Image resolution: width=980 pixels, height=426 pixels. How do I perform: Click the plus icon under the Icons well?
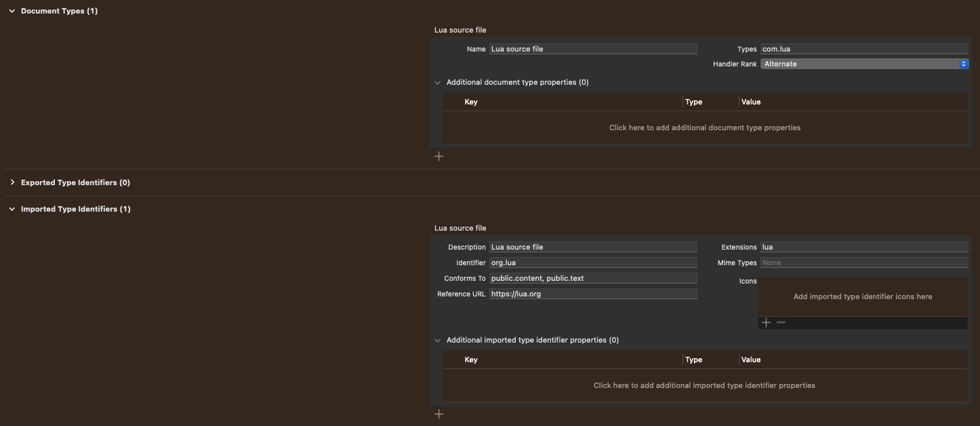click(x=766, y=322)
